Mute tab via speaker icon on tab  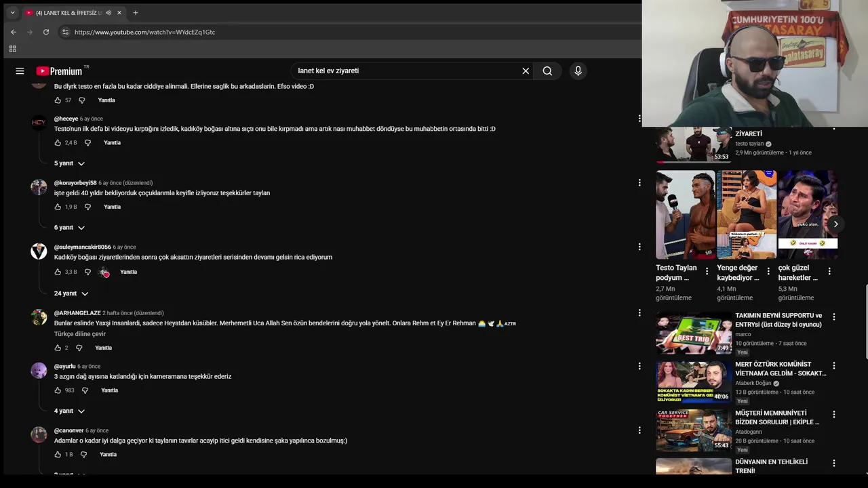[108, 13]
